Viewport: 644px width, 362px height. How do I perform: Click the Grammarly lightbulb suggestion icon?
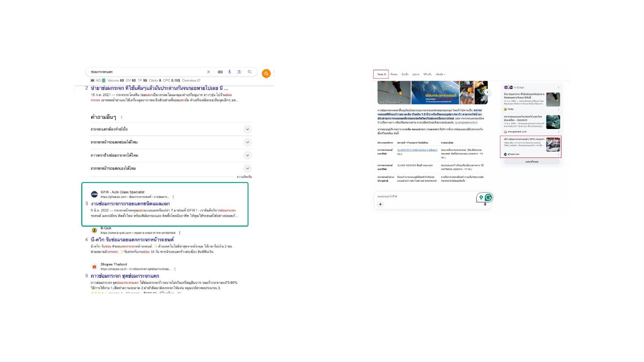481,198
